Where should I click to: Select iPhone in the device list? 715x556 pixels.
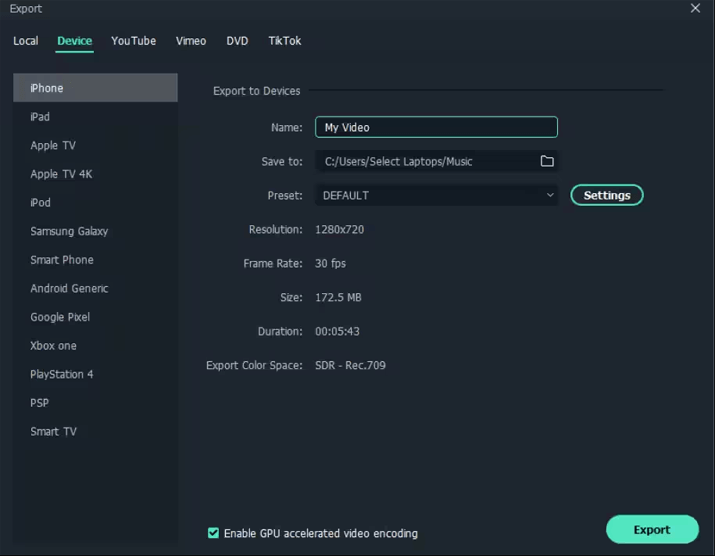pyautogui.click(x=95, y=88)
